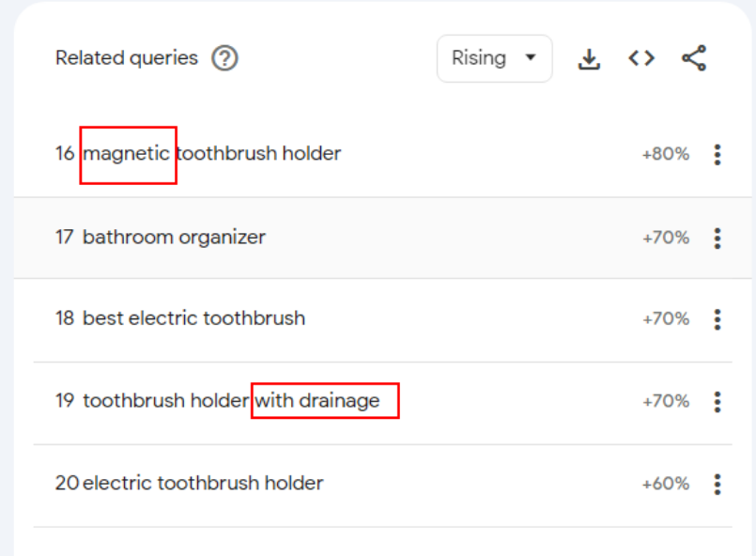Open help tooltip for Related queries
This screenshot has height=556, width=756.
224,58
